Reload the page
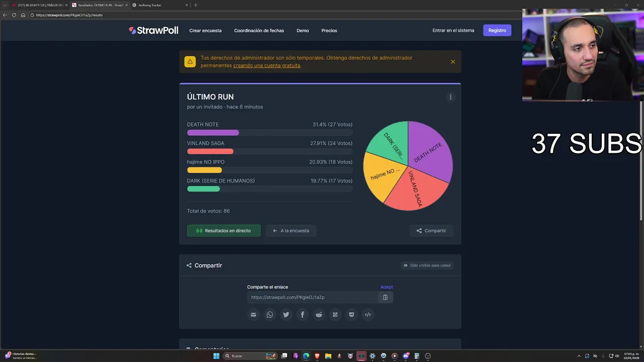Image resolution: width=644 pixels, height=362 pixels. (x=14, y=15)
